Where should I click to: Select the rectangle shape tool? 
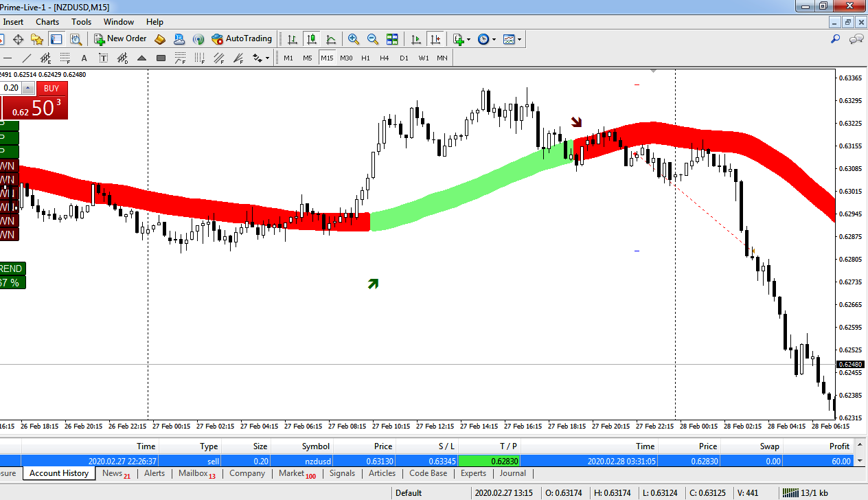pos(161,58)
